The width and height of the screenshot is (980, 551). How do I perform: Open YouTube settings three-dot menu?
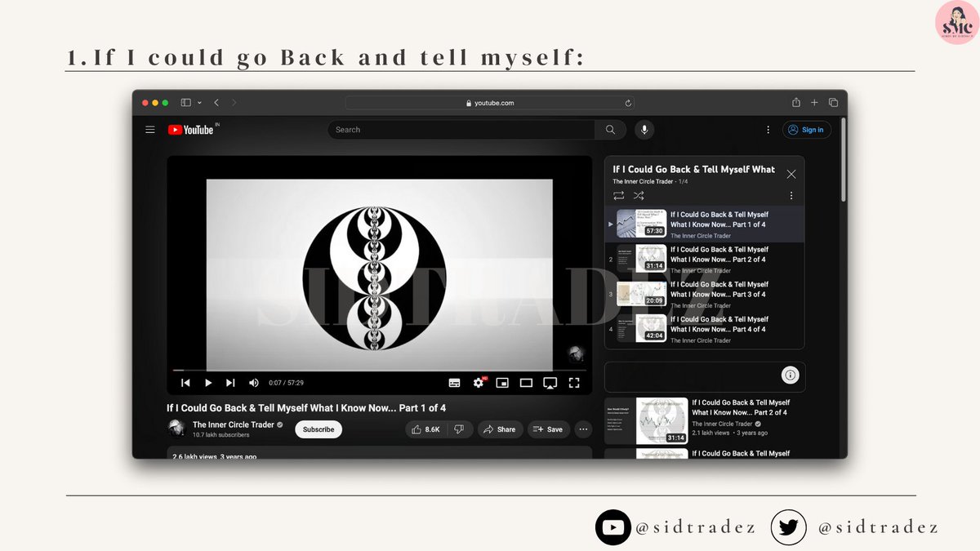point(768,130)
